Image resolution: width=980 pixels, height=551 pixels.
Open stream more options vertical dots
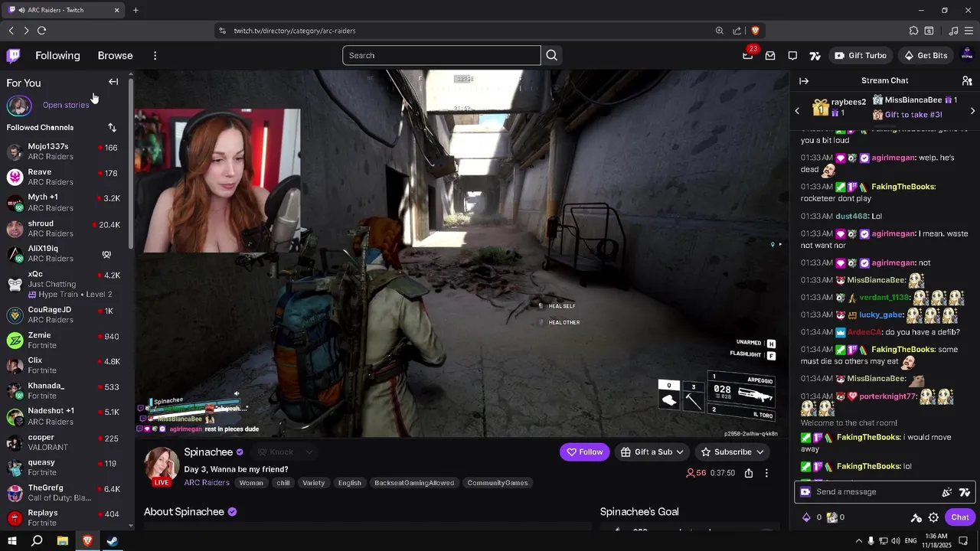[x=766, y=473]
